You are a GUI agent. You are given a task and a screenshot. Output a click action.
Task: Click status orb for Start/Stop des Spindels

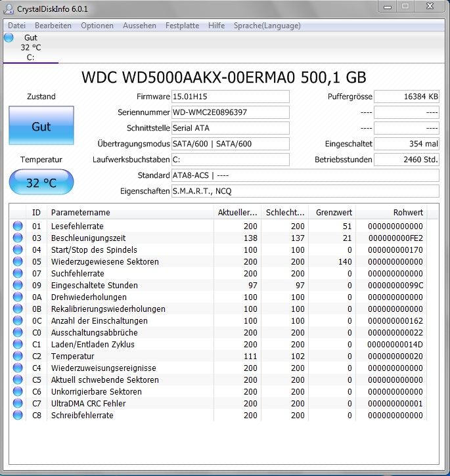tap(18, 249)
